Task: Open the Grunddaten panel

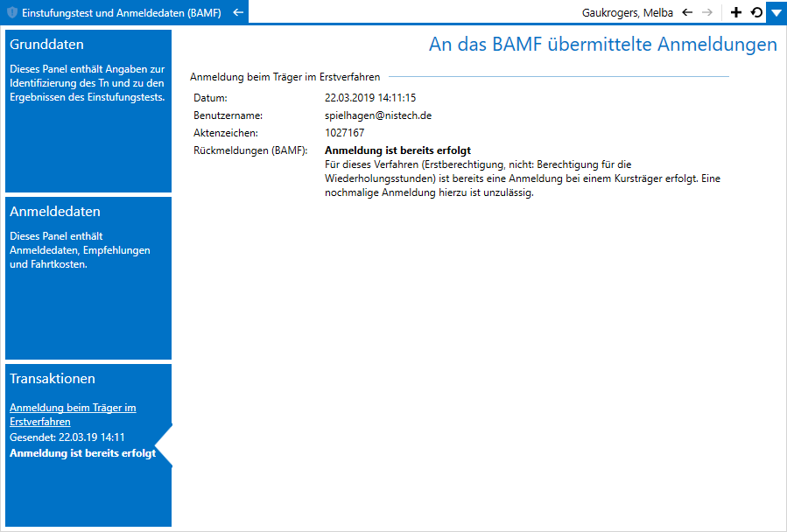Action: click(x=88, y=111)
